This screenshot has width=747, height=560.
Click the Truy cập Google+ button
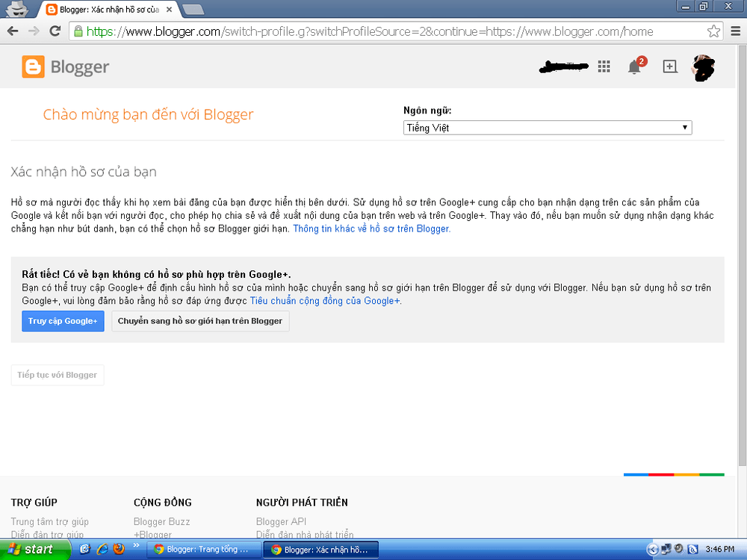point(63,321)
